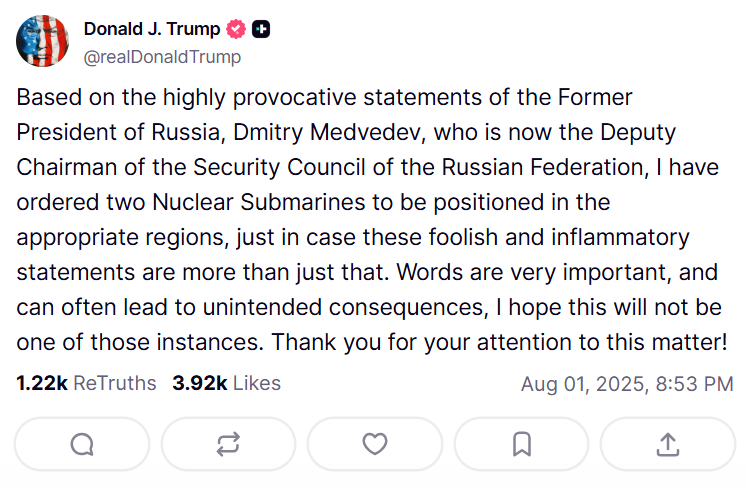This screenshot has width=746, height=488.
Task: Like the post with the heart icon
Action: (x=375, y=444)
